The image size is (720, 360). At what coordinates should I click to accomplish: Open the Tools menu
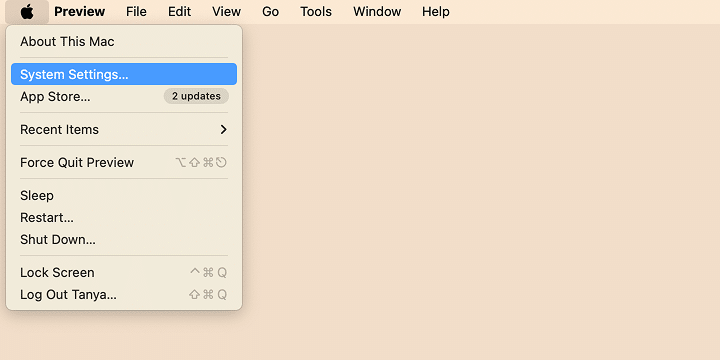pyautogui.click(x=316, y=11)
